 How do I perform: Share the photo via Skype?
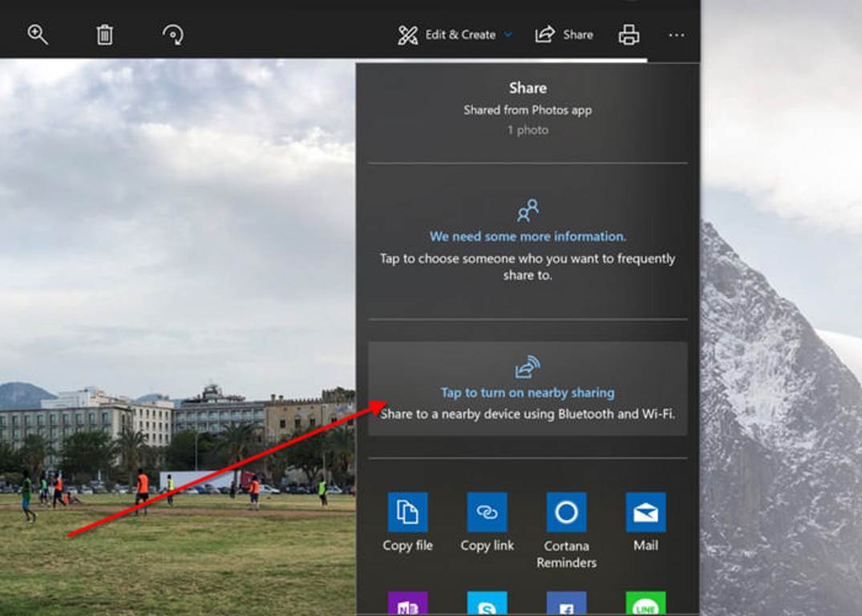click(x=487, y=604)
